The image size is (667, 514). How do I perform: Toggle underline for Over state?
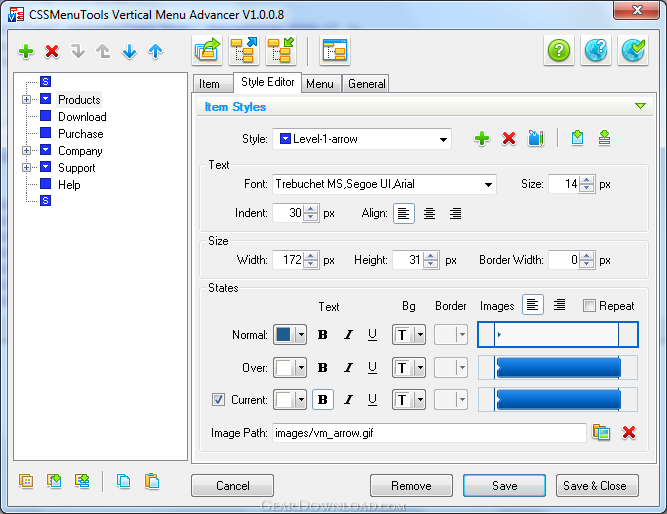tap(372, 368)
